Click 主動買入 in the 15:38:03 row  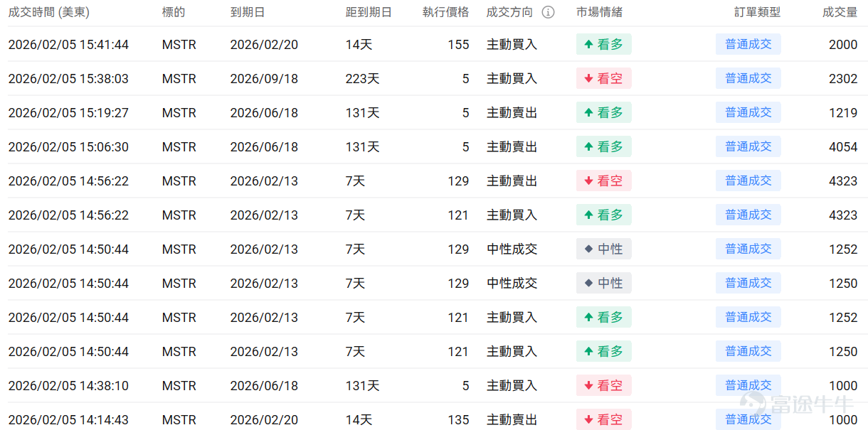(x=512, y=79)
